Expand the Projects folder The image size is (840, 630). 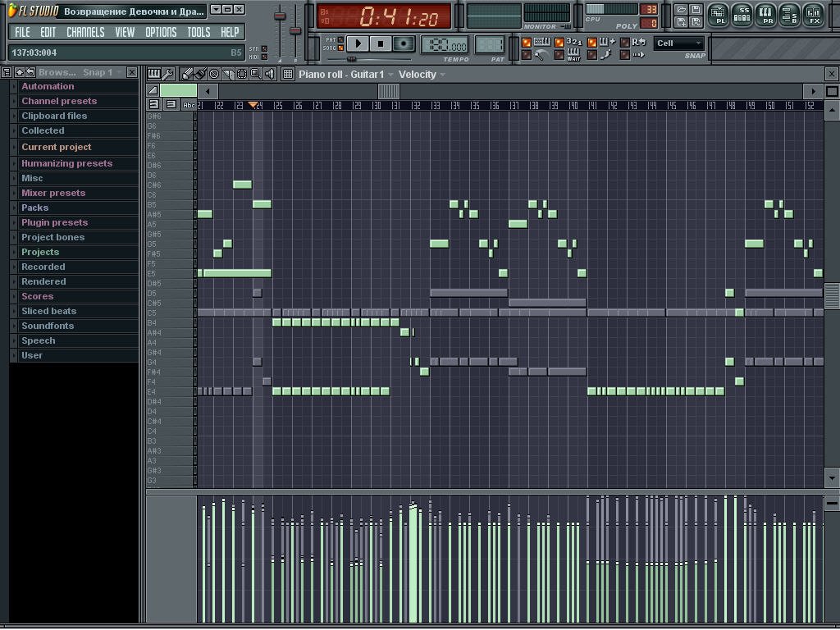click(x=75, y=252)
